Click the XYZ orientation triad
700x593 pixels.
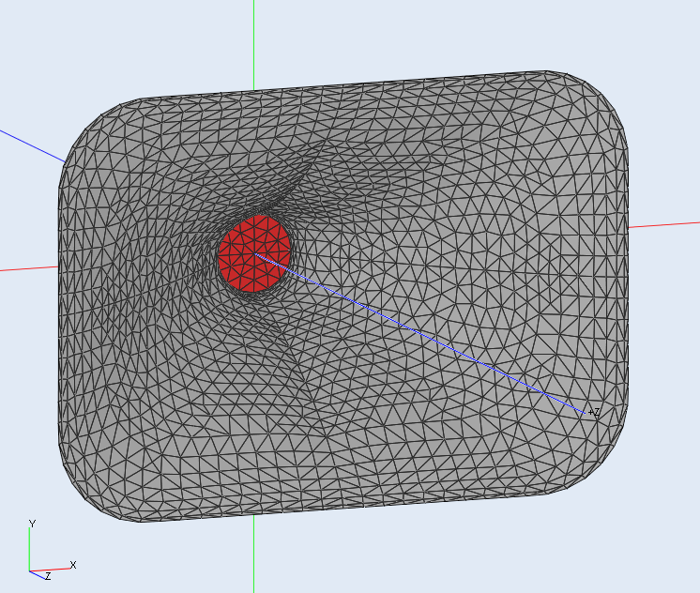pyautogui.click(x=52, y=550)
